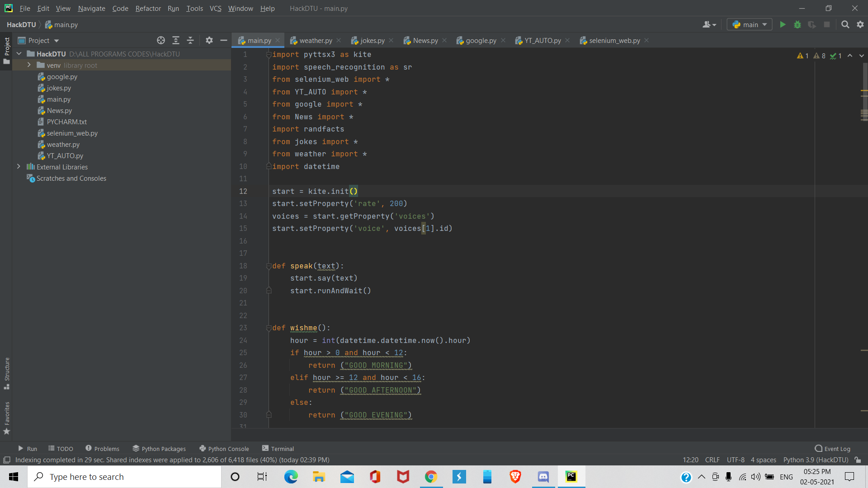Open Project panel options via the gear icon
Image resolution: width=868 pixels, height=488 pixels.
click(209, 41)
